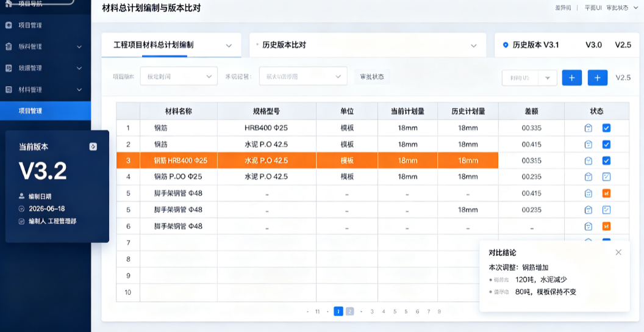Open the 项目版本 dropdown

179,76
